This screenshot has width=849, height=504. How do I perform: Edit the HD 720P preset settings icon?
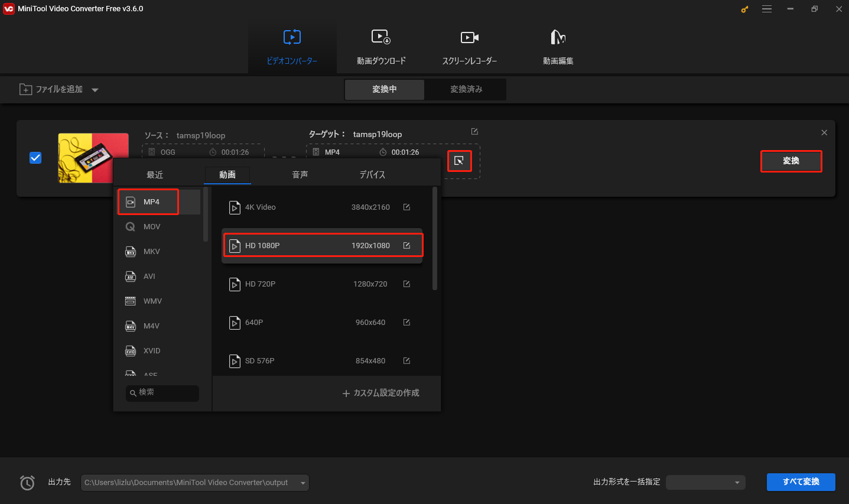(x=406, y=284)
